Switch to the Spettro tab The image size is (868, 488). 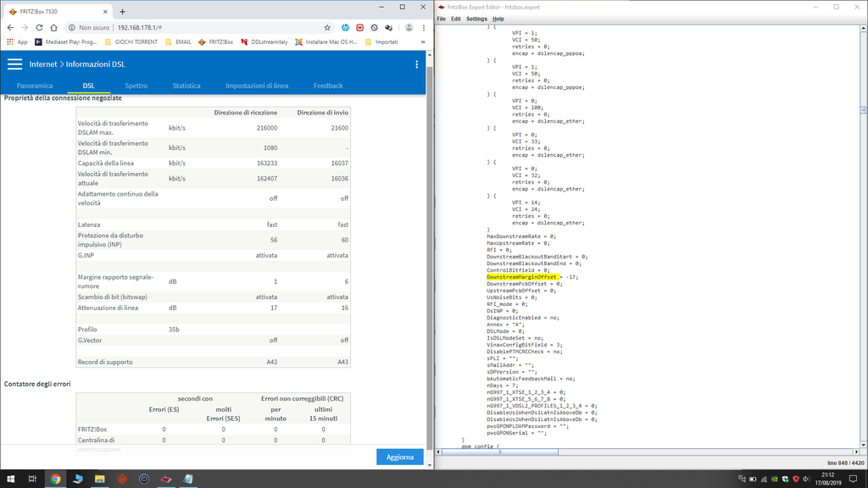pos(136,86)
